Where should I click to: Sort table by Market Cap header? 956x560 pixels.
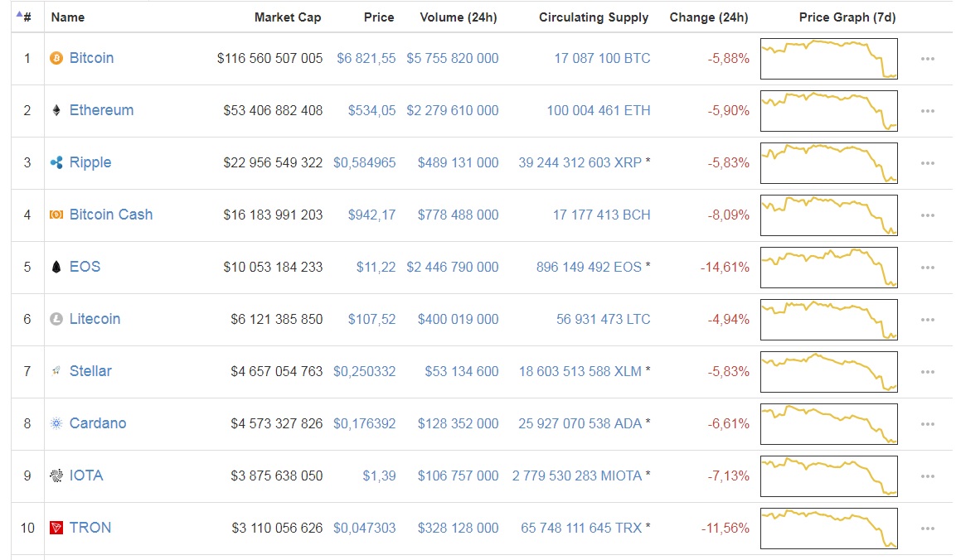[288, 17]
